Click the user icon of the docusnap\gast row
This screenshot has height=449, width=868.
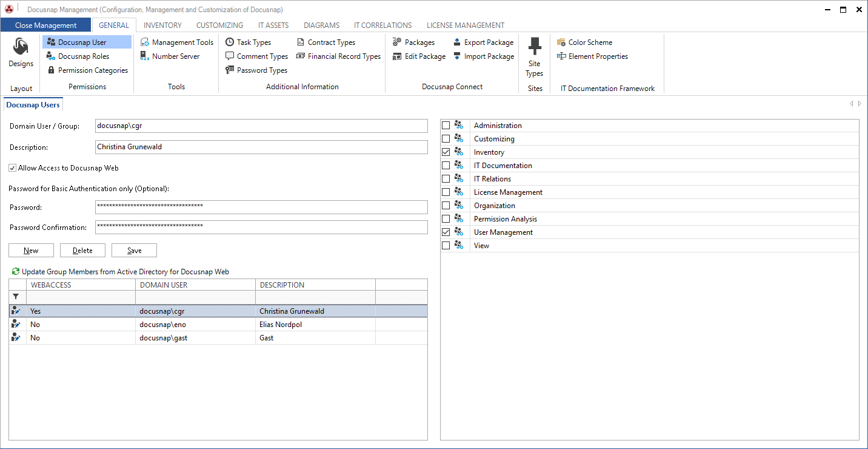coord(16,337)
